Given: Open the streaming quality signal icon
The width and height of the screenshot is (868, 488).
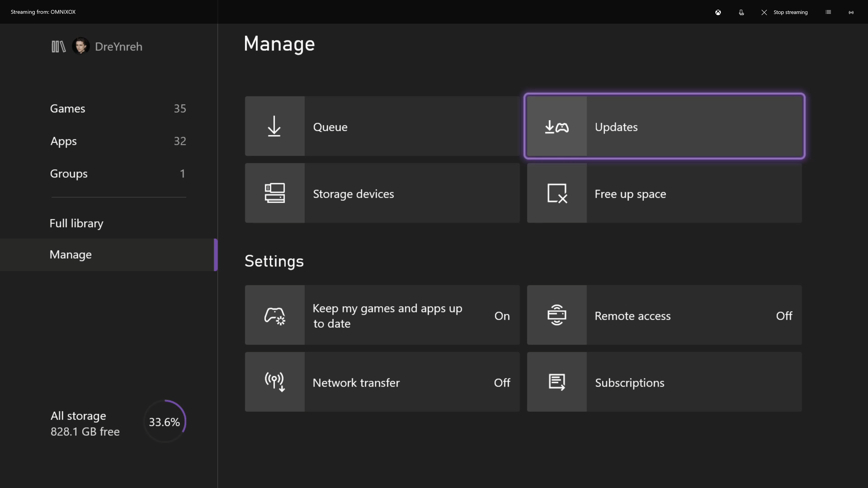Looking at the screenshot, I should [851, 12].
